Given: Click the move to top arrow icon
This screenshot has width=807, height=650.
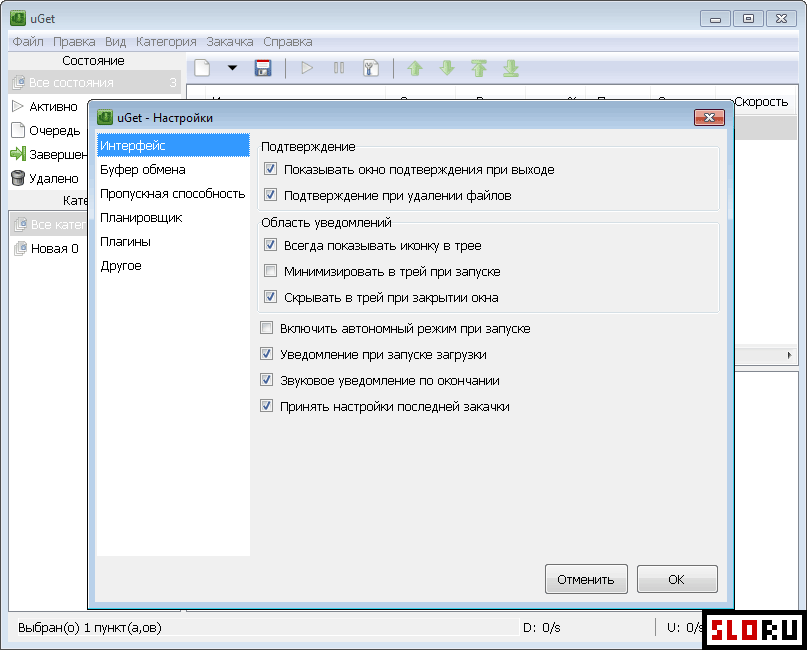Looking at the screenshot, I should tap(479, 68).
